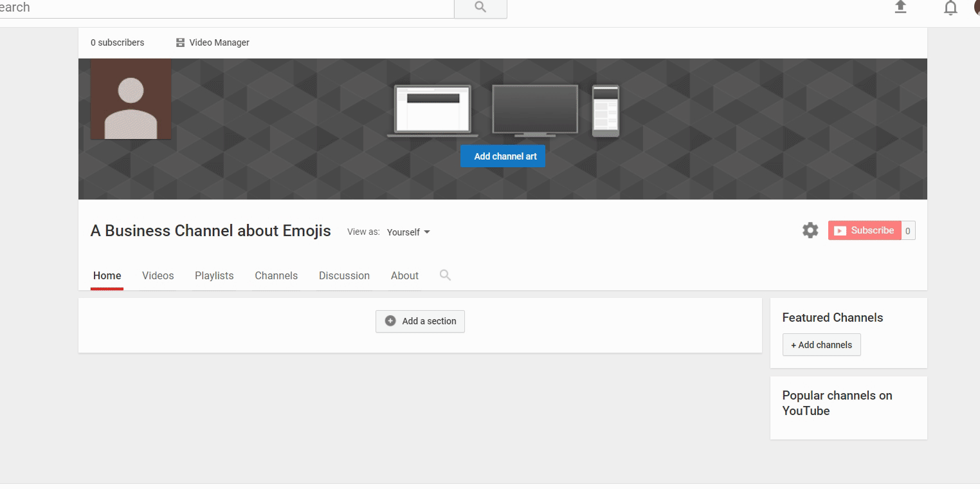Click the mobile phone preview icon

coord(605,111)
